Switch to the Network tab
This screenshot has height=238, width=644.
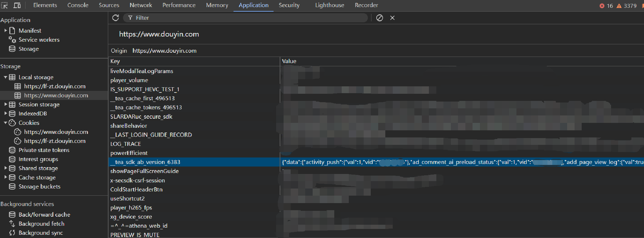pyautogui.click(x=140, y=5)
